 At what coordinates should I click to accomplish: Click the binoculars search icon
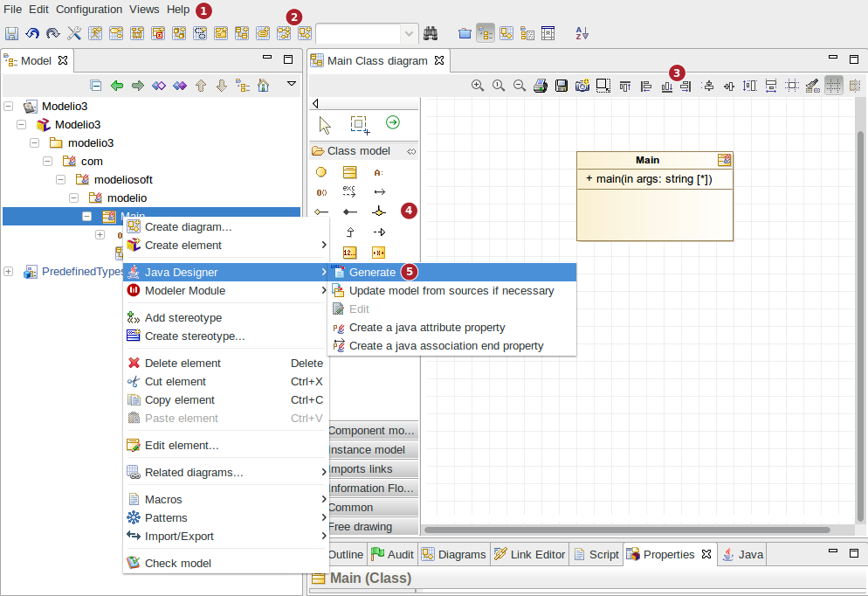(431, 33)
